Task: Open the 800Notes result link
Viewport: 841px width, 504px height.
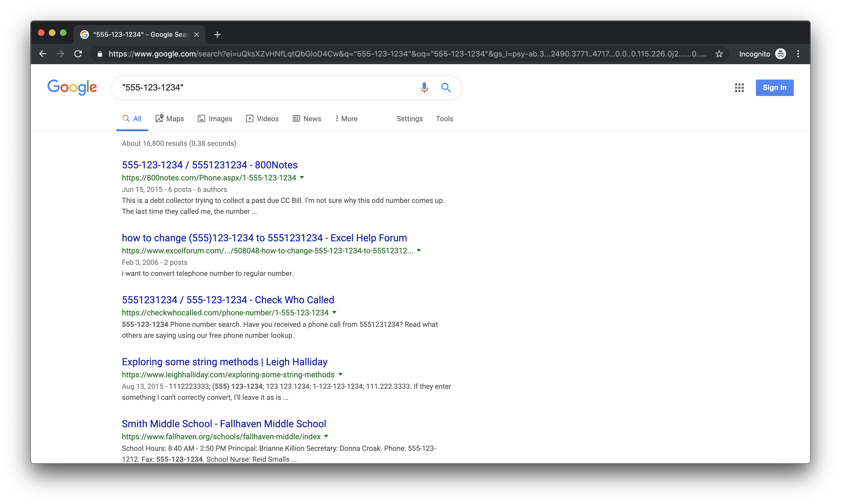Action: coord(209,165)
